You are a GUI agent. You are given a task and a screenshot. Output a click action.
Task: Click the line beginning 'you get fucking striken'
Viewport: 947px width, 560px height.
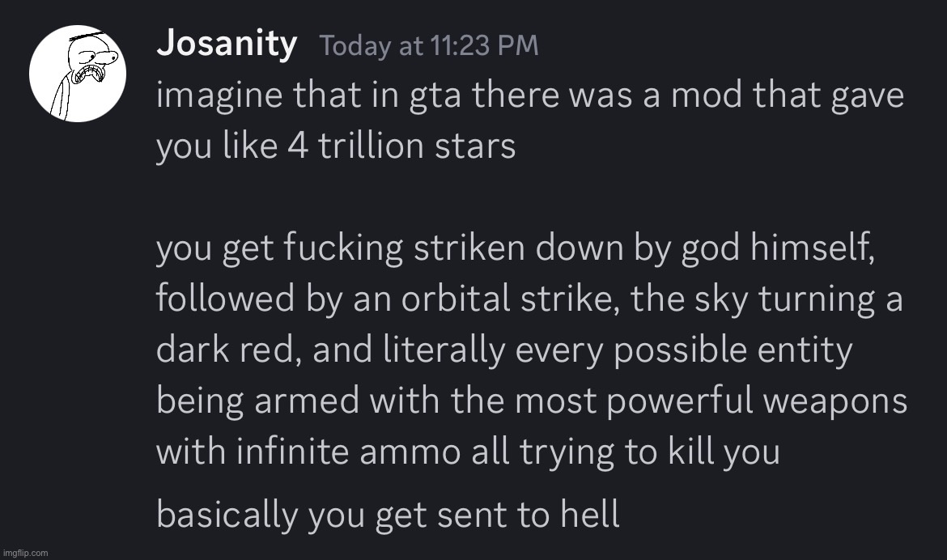click(515, 248)
